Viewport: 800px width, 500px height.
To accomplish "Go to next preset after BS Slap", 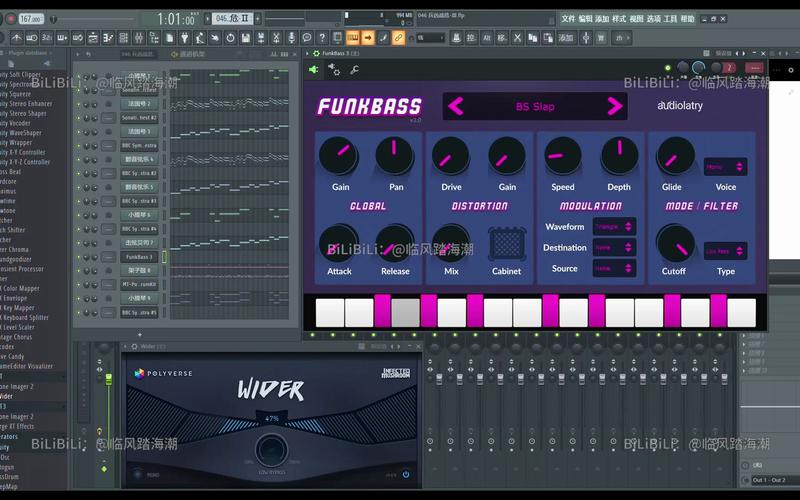I will tap(614, 106).
